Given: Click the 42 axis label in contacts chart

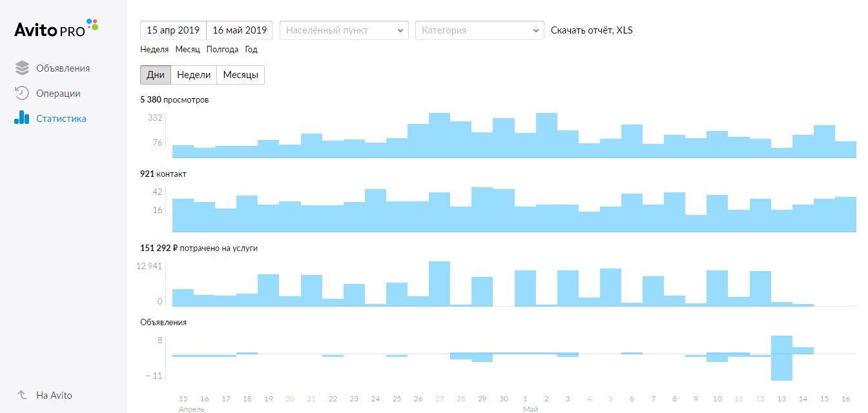Looking at the screenshot, I should [x=158, y=192].
